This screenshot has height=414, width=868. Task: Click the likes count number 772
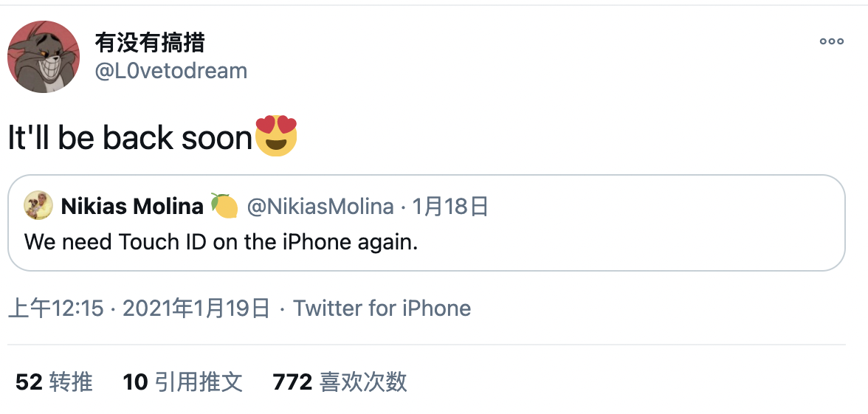click(x=292, y=382)
